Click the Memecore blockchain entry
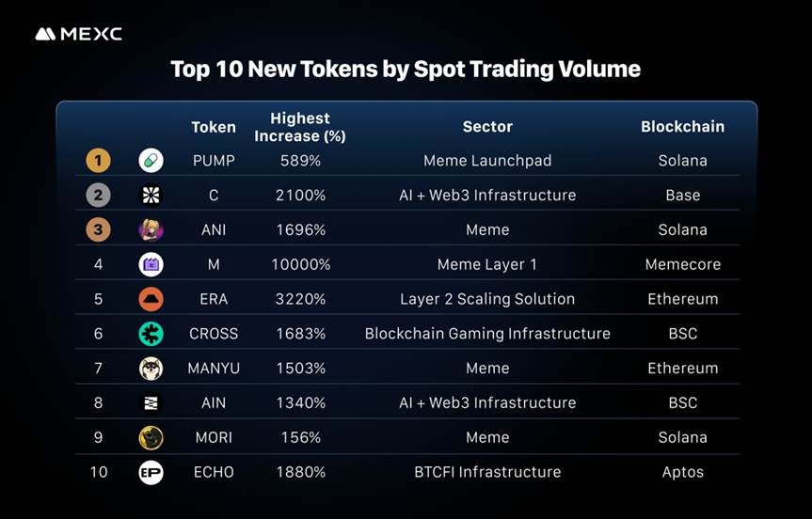The image size is (812, 519). [682, 265]
